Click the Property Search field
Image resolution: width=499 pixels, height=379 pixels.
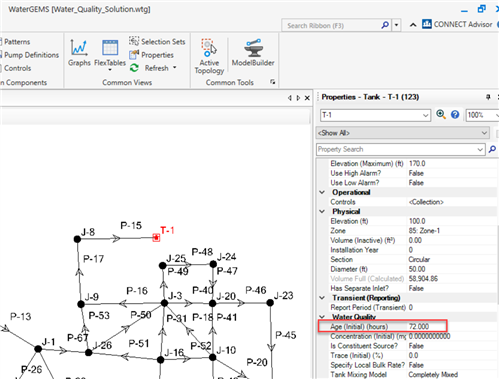(x=397, y=149)
